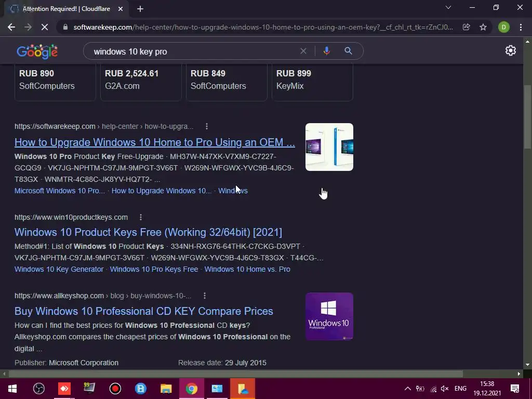The width and height of the screenshot is (532, 399).
Task: Select the Attention Required Cloudflare tab
Action: 66,9
